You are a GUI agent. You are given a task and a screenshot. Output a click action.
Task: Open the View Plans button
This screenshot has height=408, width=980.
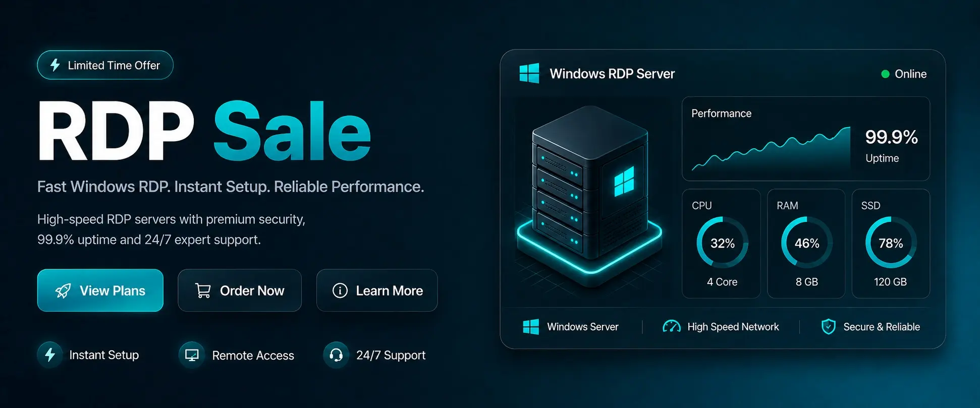100,290
